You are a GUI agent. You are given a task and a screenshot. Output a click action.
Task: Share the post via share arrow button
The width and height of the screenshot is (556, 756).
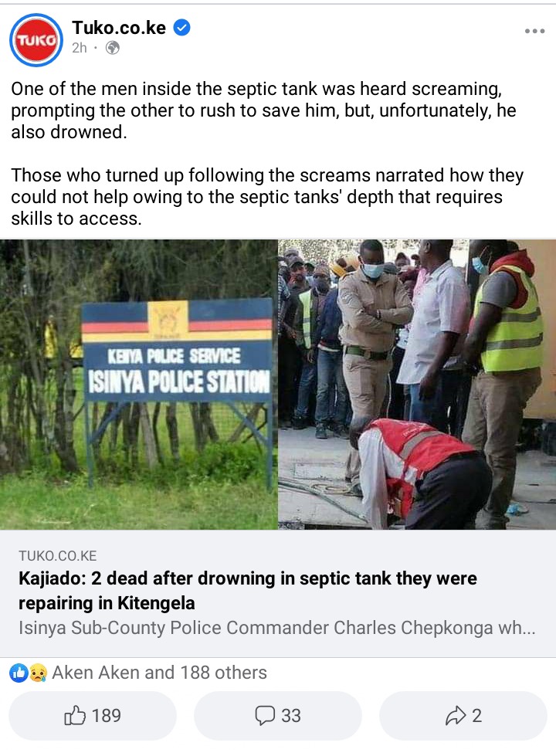pos(463,716)
